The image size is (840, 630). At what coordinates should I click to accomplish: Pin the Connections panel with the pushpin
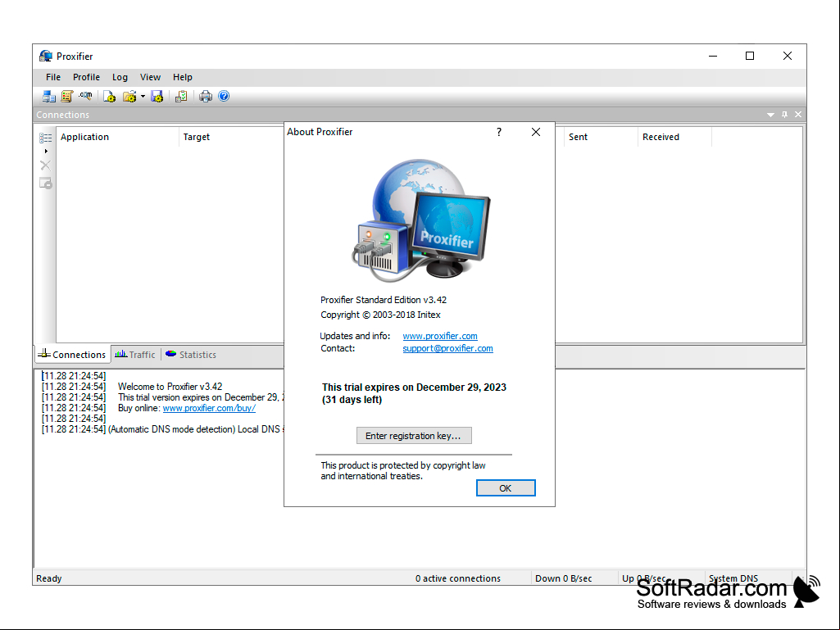tap(785, 115)
